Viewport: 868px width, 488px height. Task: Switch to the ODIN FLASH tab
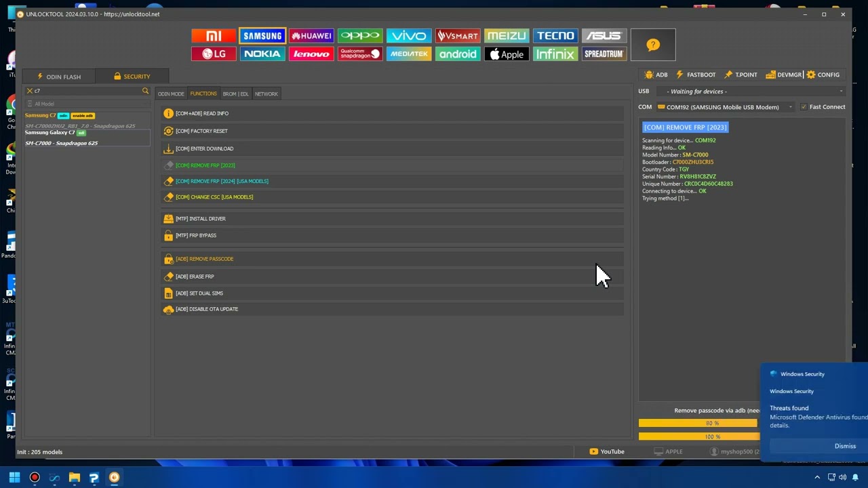pyautogui.click(x=59, y=77)
